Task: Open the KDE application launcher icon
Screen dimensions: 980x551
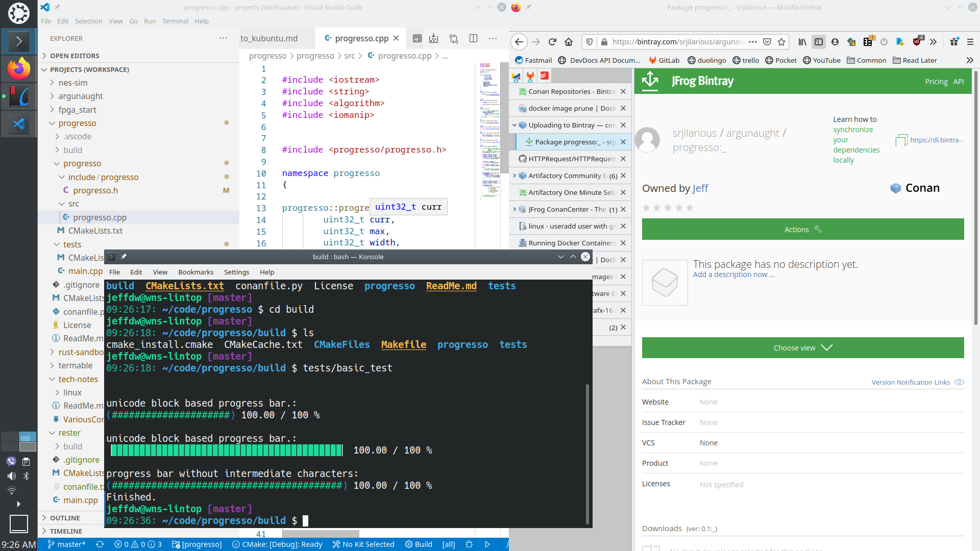Action: coord(18,13)
